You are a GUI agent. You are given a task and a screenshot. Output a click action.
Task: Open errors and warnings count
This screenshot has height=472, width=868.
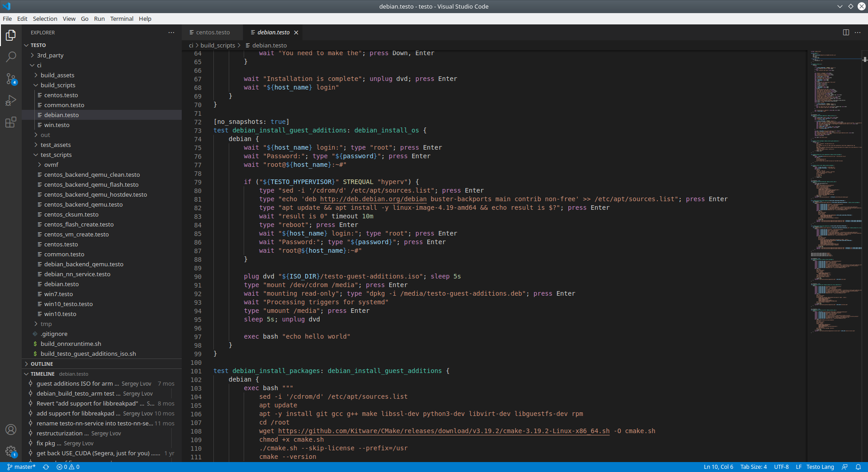tap(68, 467)
